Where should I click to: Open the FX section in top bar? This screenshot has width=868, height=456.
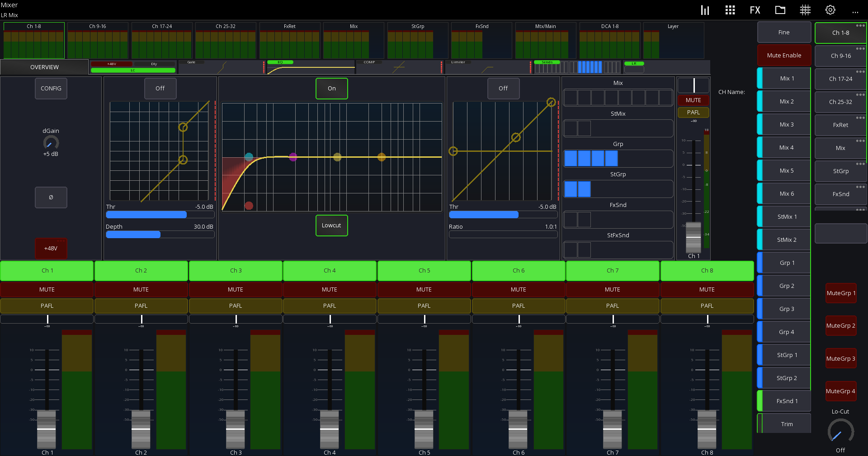pyautogui.click(x=755, y=10)
